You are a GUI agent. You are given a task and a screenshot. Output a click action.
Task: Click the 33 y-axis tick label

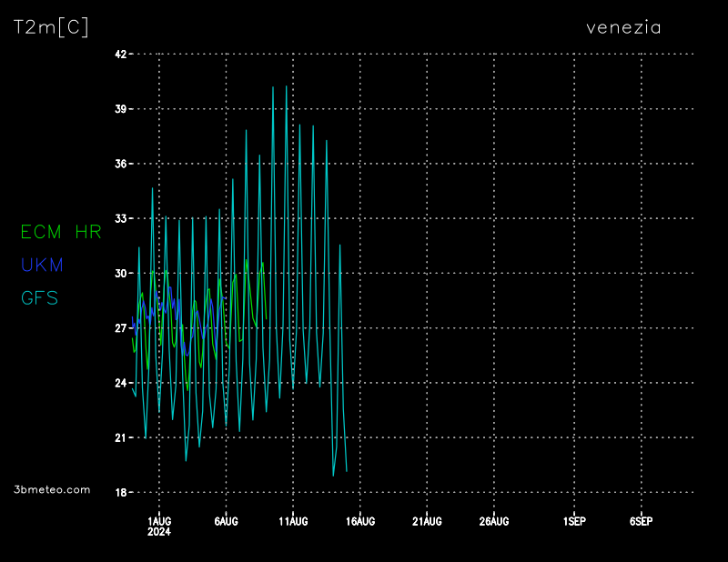pos(120,218)
